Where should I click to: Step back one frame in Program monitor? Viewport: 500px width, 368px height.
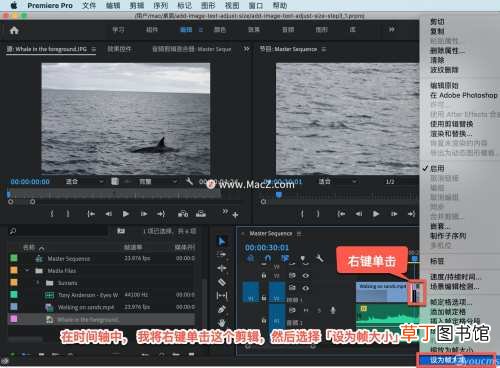(x=359, y=214)
